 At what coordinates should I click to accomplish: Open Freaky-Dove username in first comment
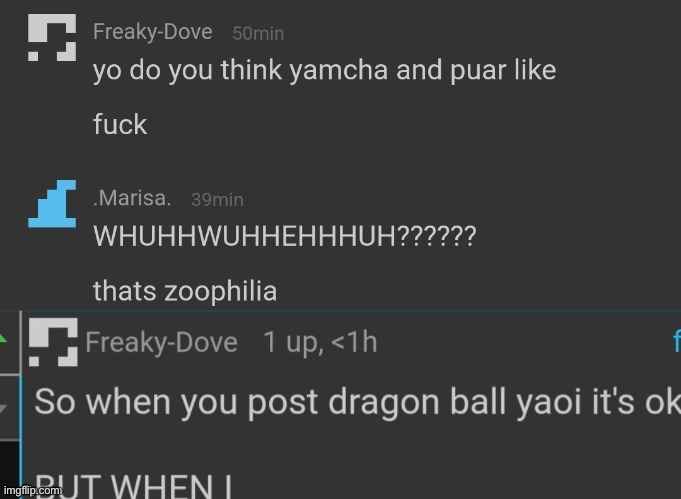[153, 32]
